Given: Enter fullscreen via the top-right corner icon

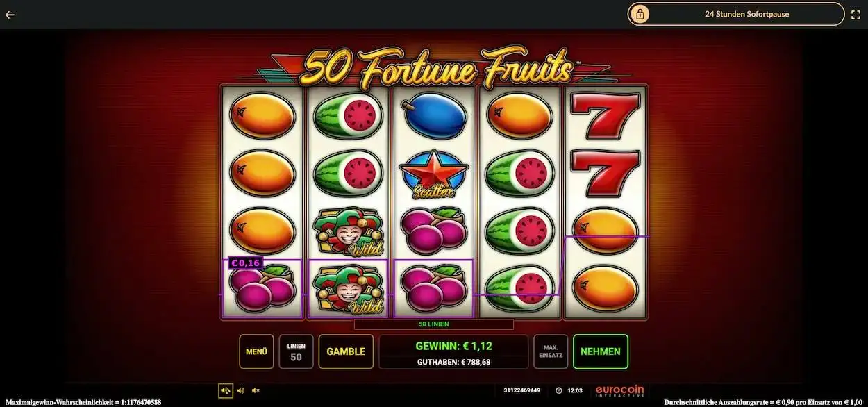Looking at the screenshot, I should (856, 14).
